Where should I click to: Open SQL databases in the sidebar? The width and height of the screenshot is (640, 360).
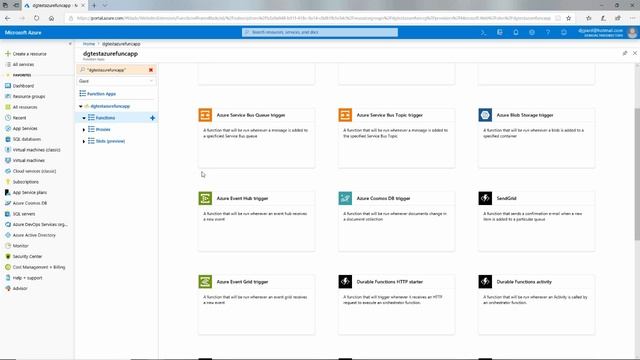coord(27,139)
